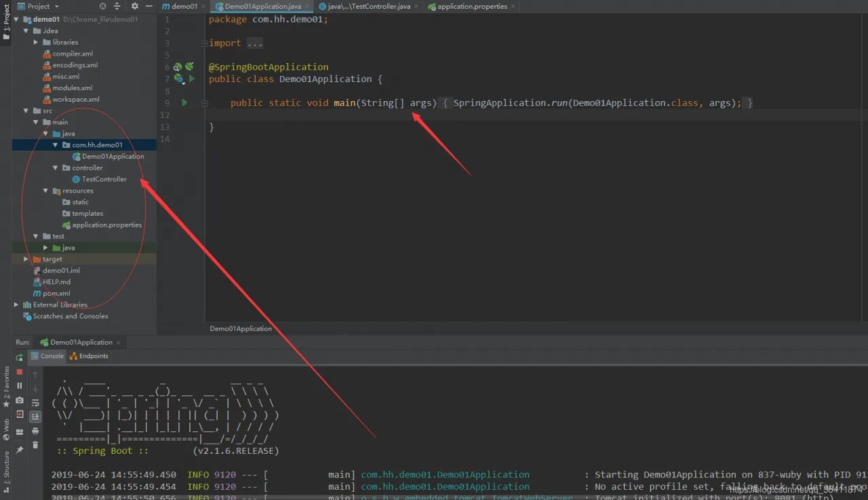Expand External Libraries

[x=17, y=305]
